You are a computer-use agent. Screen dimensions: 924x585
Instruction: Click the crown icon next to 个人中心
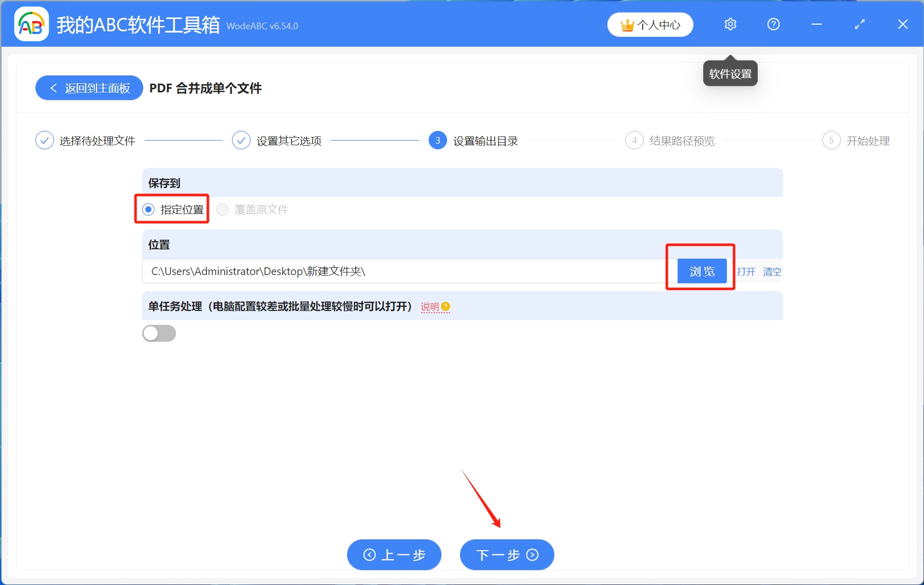[627, 24]
